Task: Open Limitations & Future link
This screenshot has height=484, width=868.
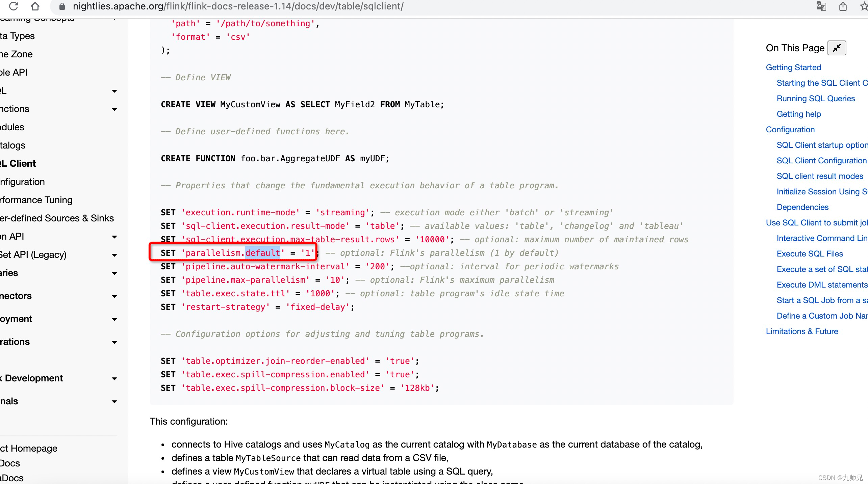Action: tap(802, 331)
